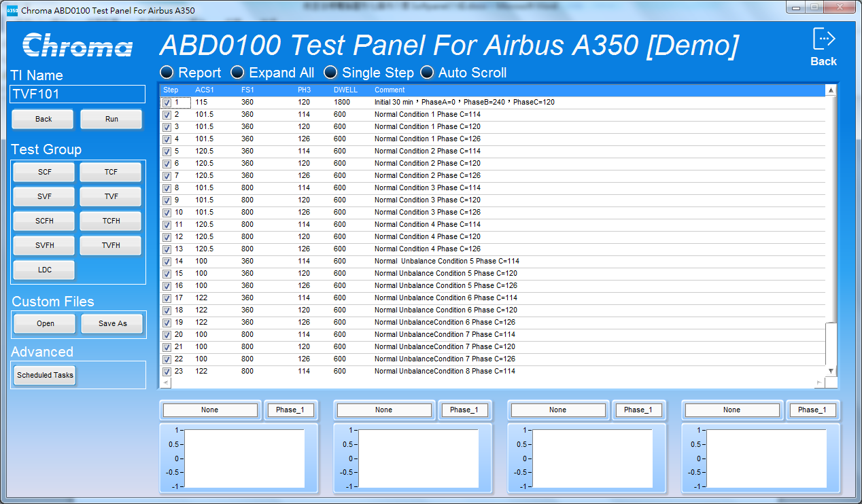This screenshot has height=504, width=862.
Task: Select the 'Initial 30 min' comment row
Action: [464, 103]
